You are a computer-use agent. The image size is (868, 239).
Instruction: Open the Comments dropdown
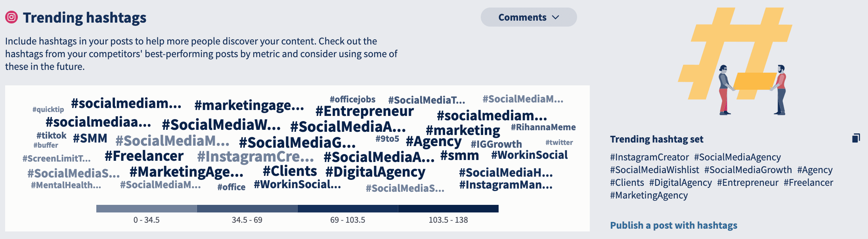528,17
